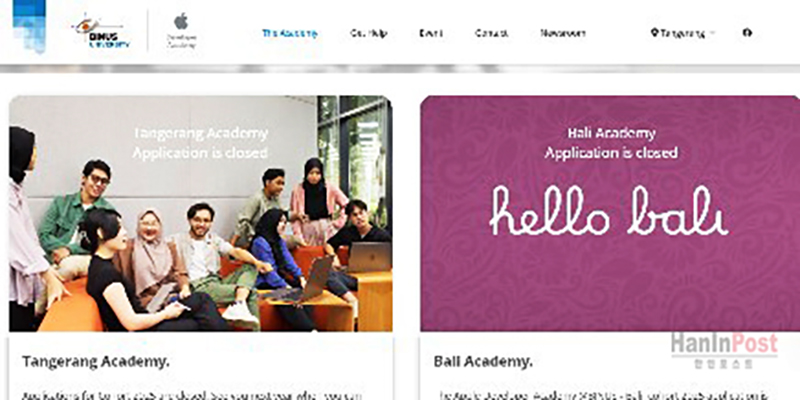This screenshot has height=400, width=800.
Task: Click the Bali Academy Application is closed text
Action: 611,143
